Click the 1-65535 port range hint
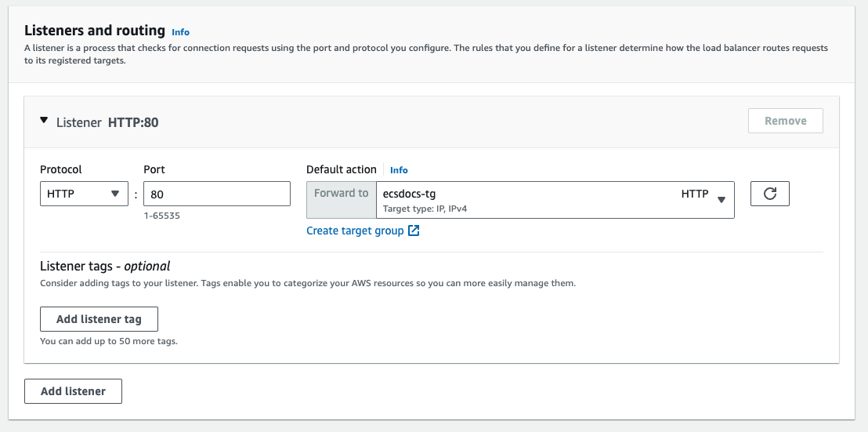The width and height of the screenshot is (868, 432). [x=161, y=215]
